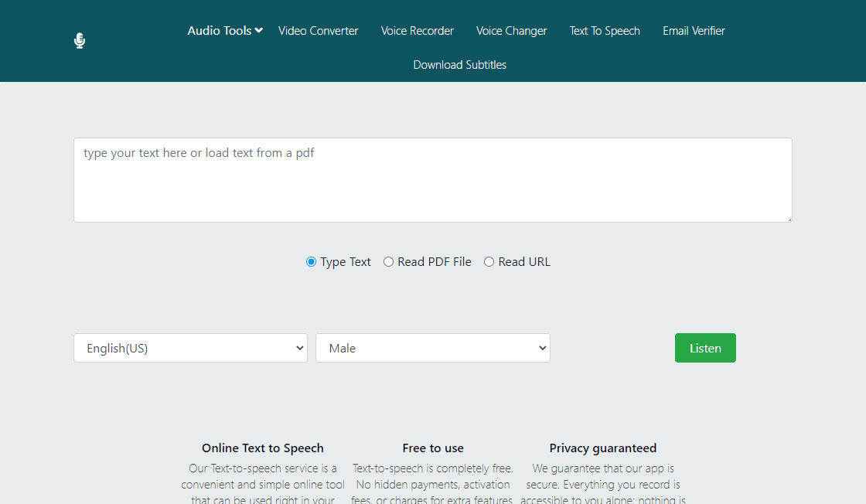Select Text To Speech in navigation
Viewport: 866px width, 504px height.
[x=604, y=31]
